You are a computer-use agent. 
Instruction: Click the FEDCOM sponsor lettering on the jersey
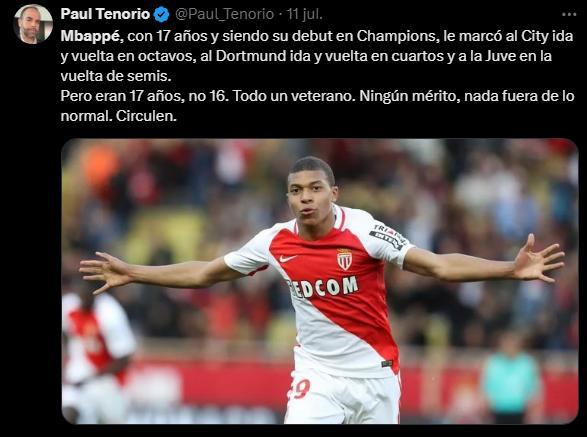click(x=323, y=288)
